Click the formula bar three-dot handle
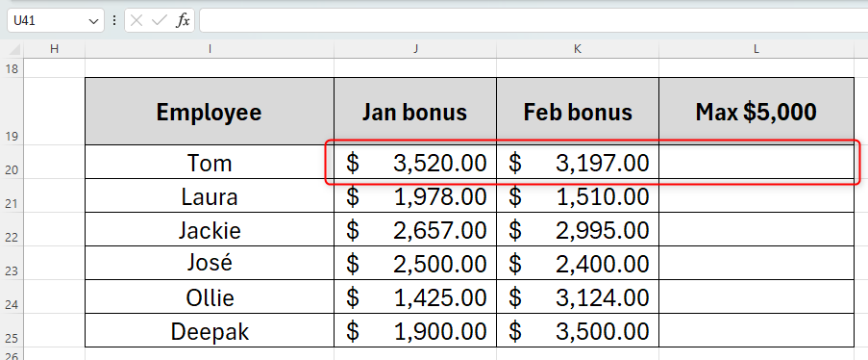The width and height of the screenshot is (868, 360). pos(114,21)
